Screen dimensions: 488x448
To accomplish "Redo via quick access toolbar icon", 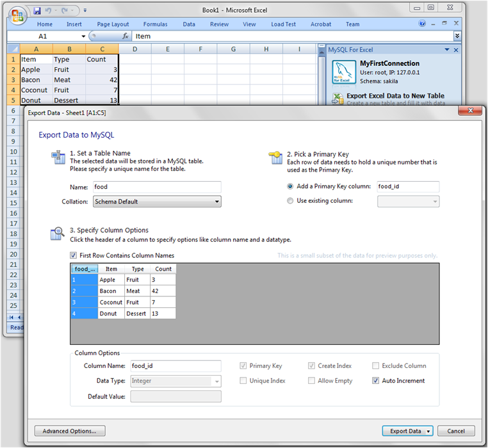I will (x=65, y=11).
